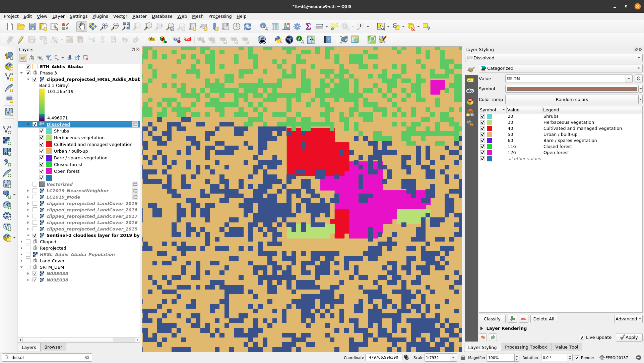Toggle Live update checkbox
Screen dimensions: 644x363
click(582, 337)
